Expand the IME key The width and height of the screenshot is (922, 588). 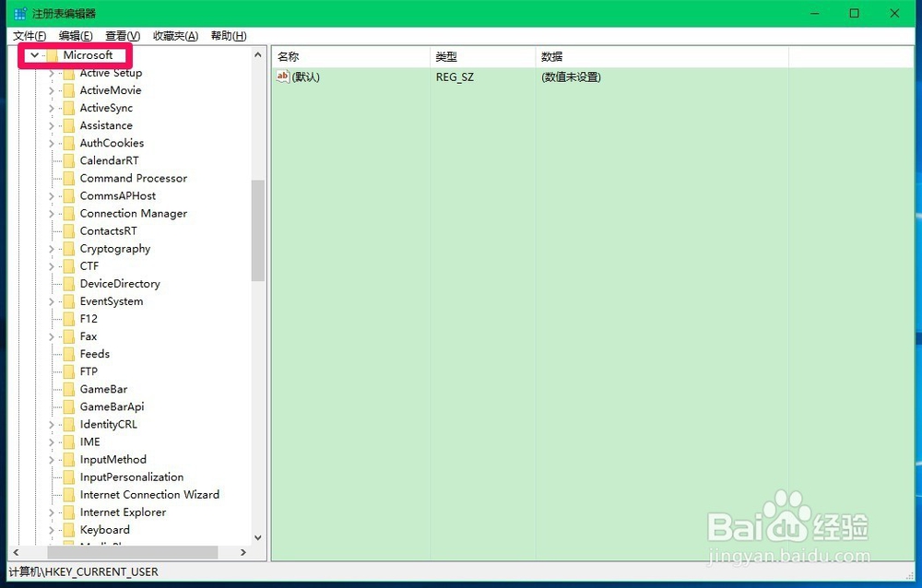click(x=51, y=442)
